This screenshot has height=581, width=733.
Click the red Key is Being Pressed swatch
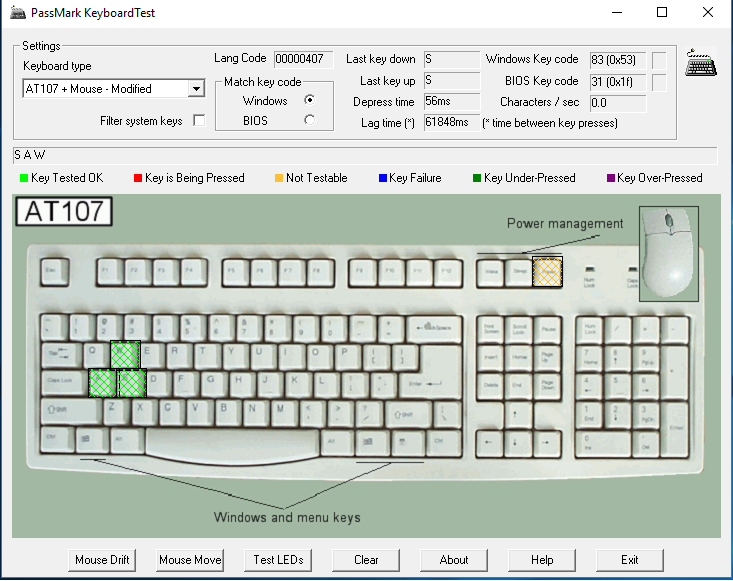pos(138,178)
